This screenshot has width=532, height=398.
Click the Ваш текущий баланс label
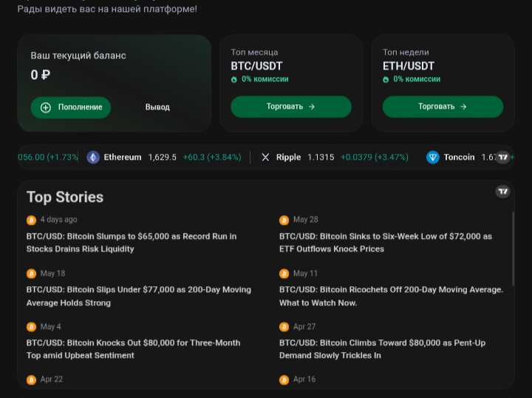(x=78, y=55)
